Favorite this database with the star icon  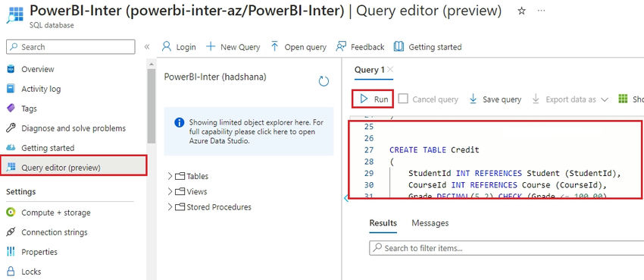521,11
